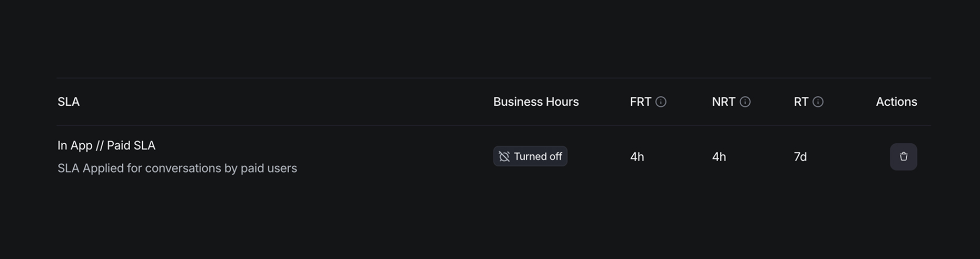
Task: Select the RT info icon
Action: 818,102
